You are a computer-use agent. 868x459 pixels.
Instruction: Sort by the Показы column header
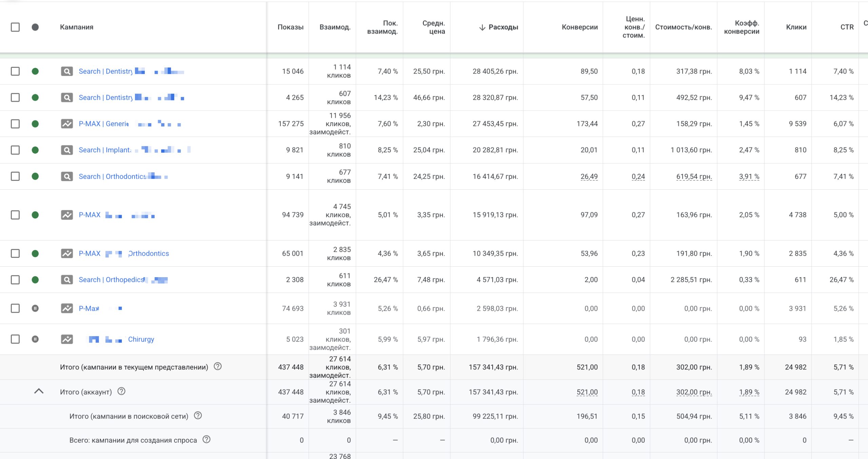[x=290, y=27]
